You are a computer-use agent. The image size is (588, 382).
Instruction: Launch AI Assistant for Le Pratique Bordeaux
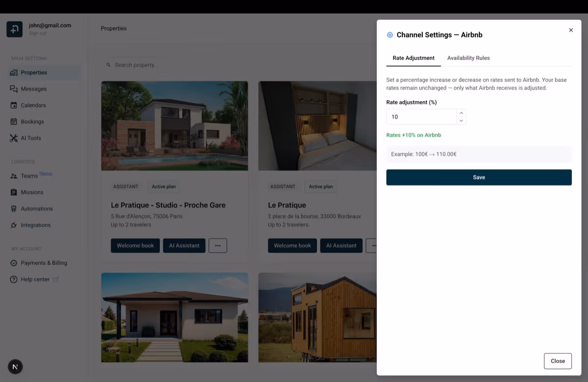(341, 245)
